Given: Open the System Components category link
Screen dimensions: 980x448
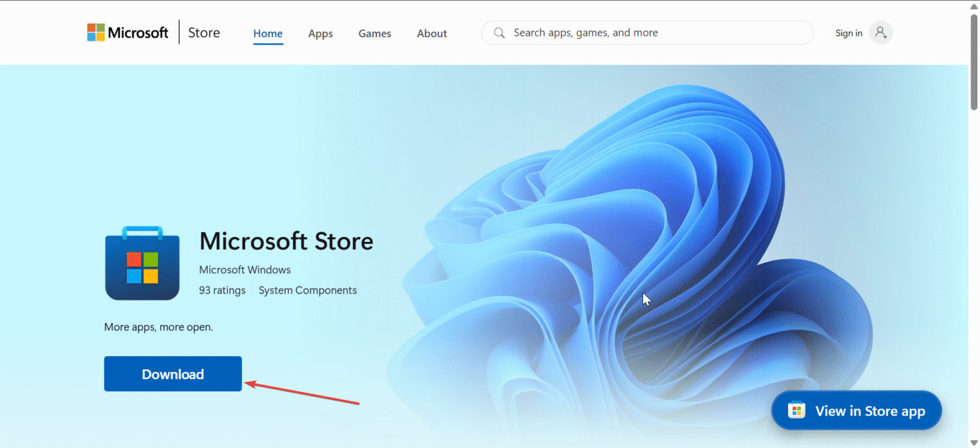Looking at the screenshot, I should pyautogui.click(x=308, y=290).
